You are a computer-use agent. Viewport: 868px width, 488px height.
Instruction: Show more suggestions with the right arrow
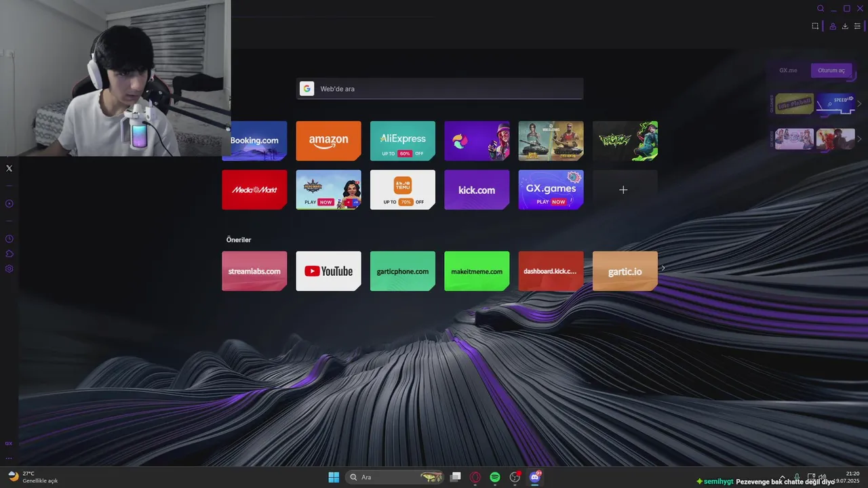[663, 268]
